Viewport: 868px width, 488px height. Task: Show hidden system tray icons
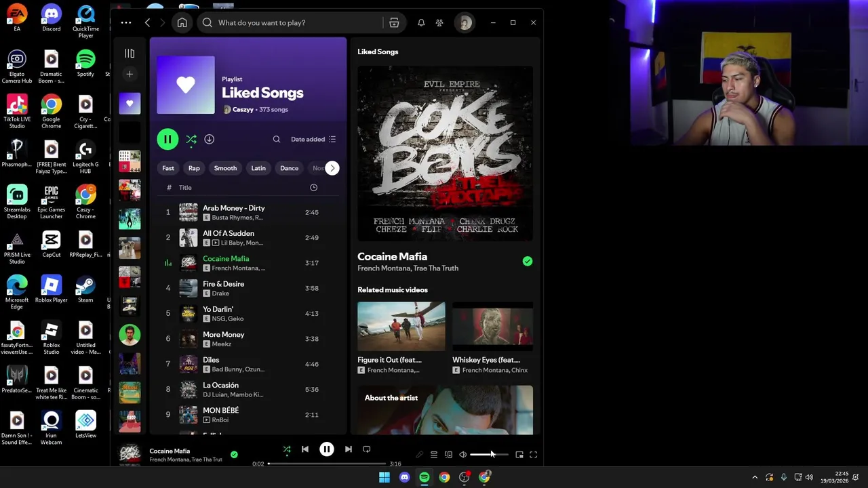tap(755, 477)
